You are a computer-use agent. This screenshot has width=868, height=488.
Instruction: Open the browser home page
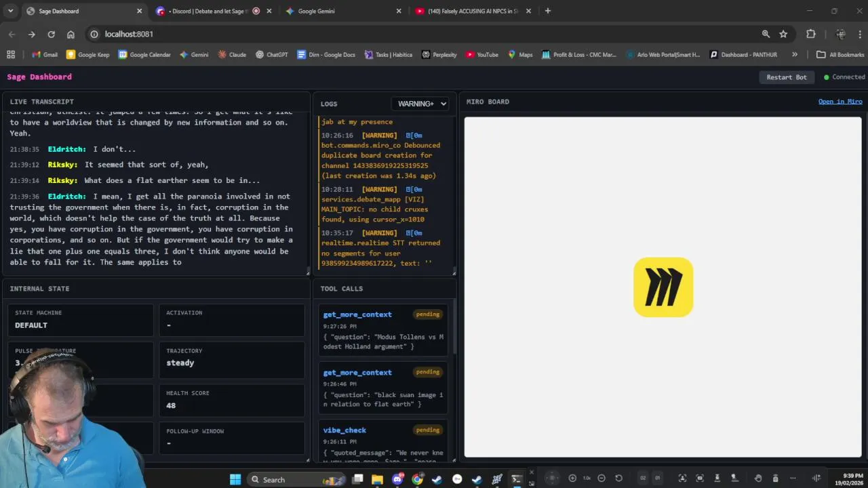(71, 34)
